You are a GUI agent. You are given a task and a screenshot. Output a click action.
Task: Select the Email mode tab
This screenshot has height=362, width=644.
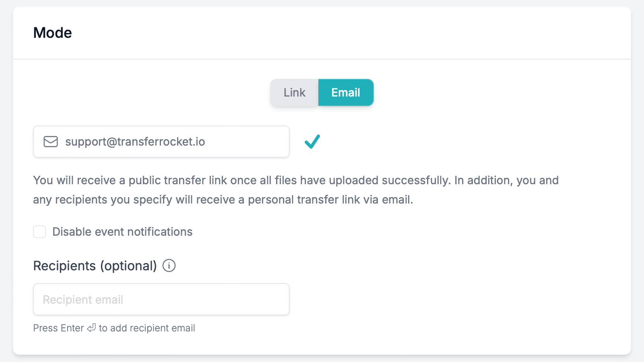[346, 93]
